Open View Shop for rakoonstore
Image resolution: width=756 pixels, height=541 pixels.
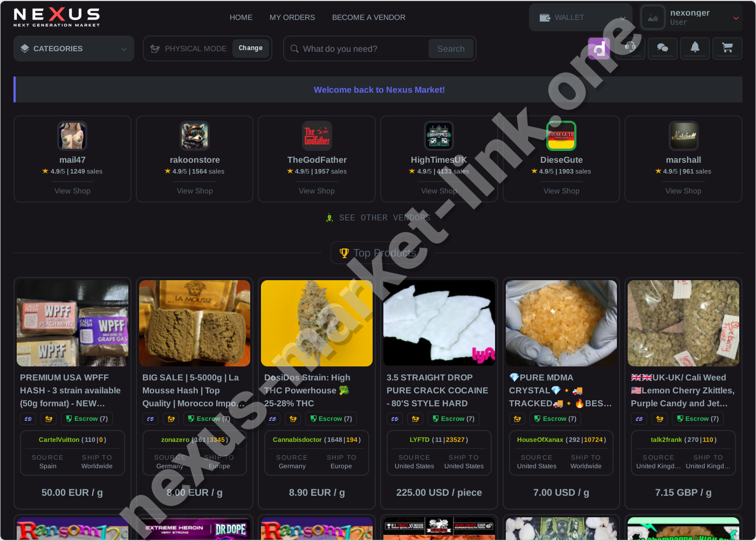195,191
